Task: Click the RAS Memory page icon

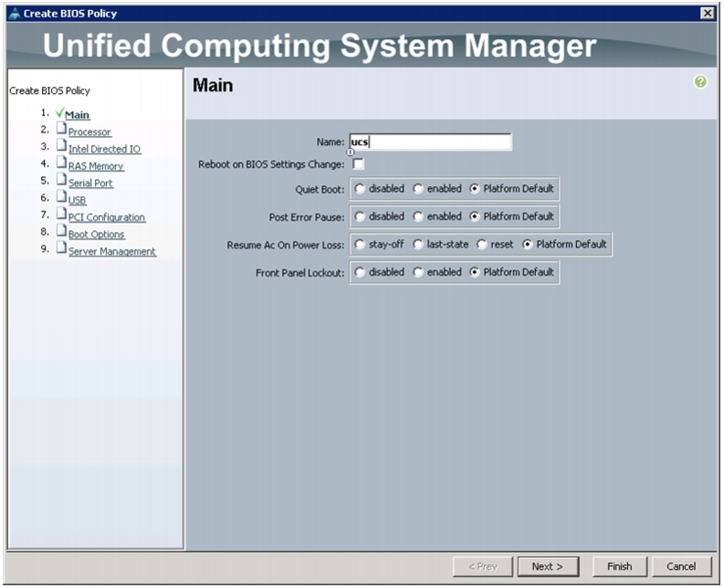Action: tap(61, 163)
